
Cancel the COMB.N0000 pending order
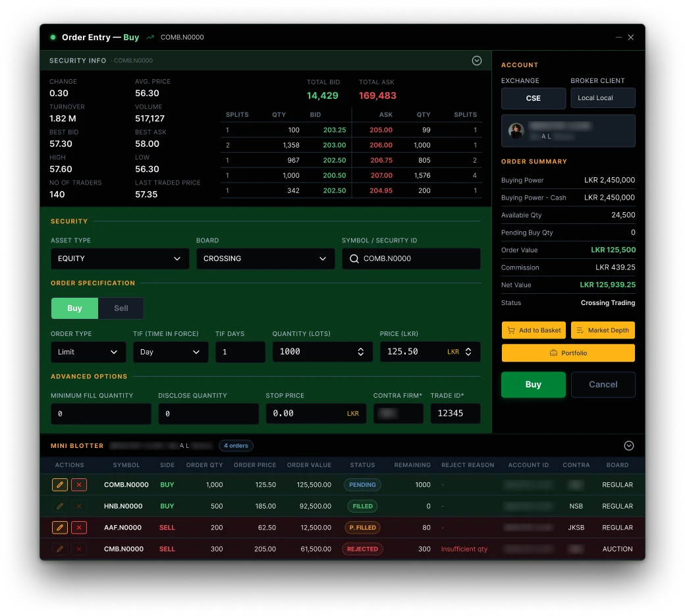point(78,484)
